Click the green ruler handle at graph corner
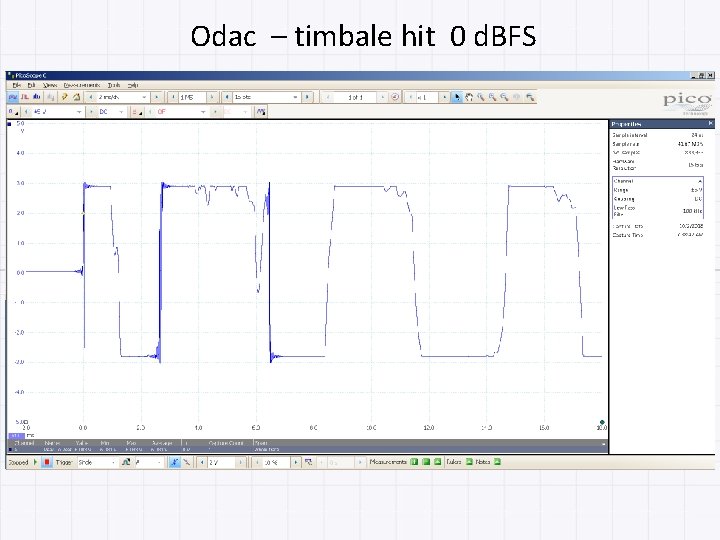 click(602, 422)
